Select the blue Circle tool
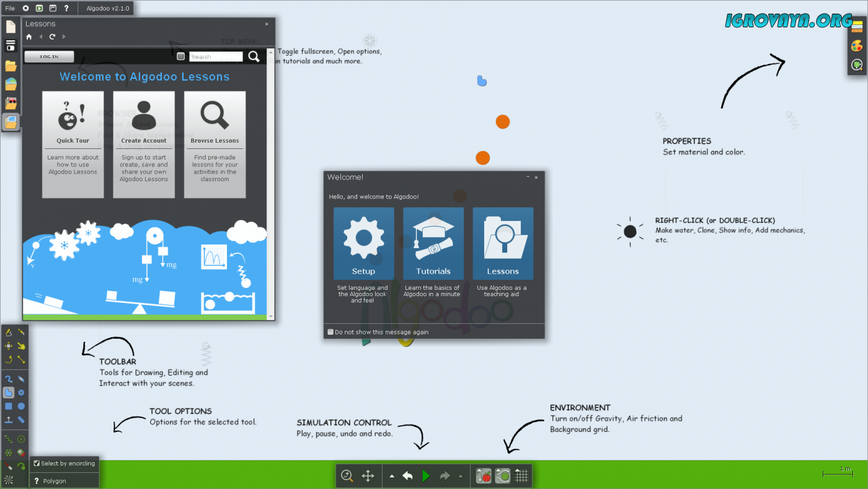The image size is (868, 489). pos(21,406)
